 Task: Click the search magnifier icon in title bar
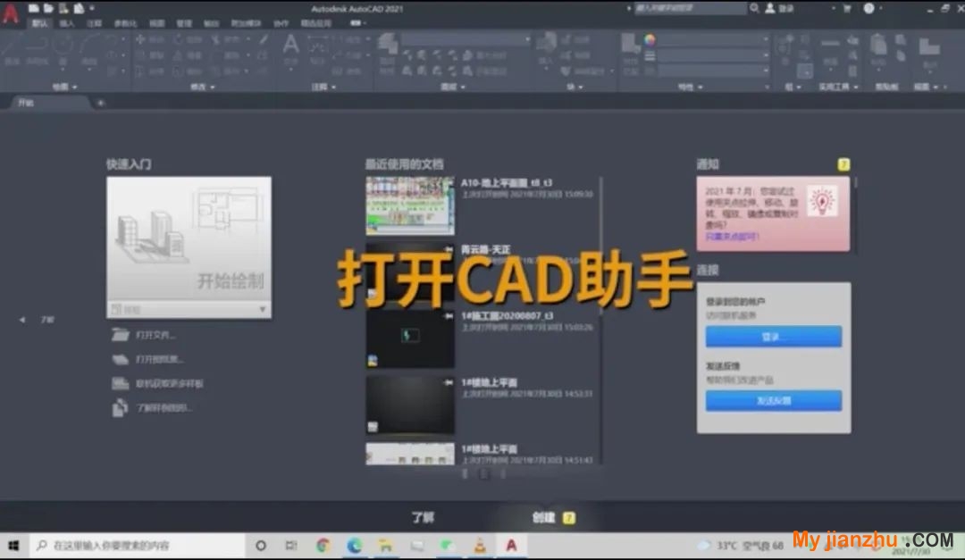[754, 8]
